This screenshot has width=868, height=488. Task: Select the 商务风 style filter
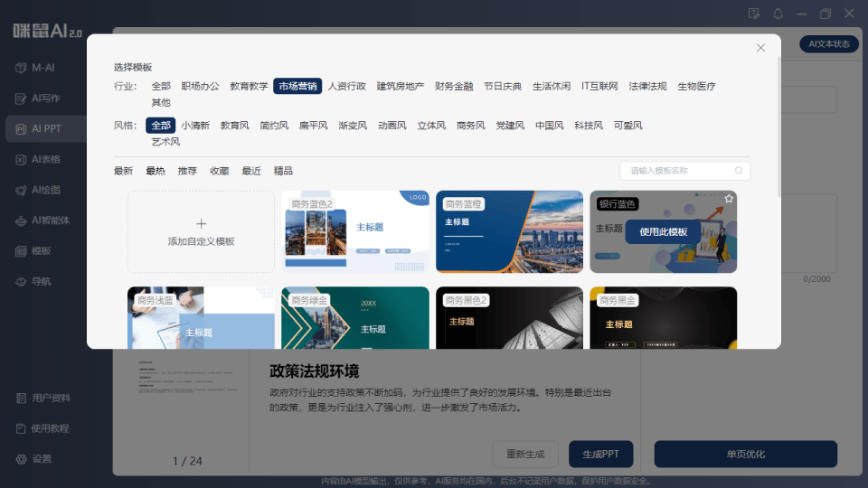tap(470, 126)
